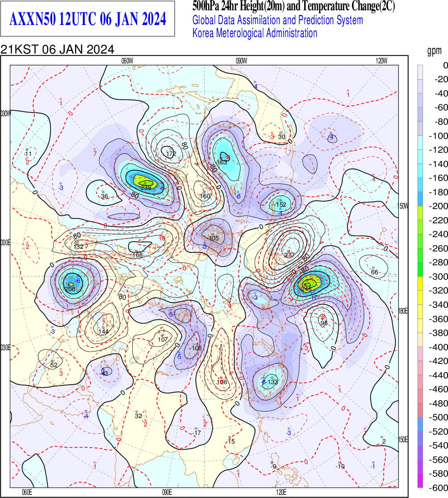The image size is (448, 498).
Task: Click the '030E' longitude label on left edge
Action: pyautogui.click(x=5, y=348)
